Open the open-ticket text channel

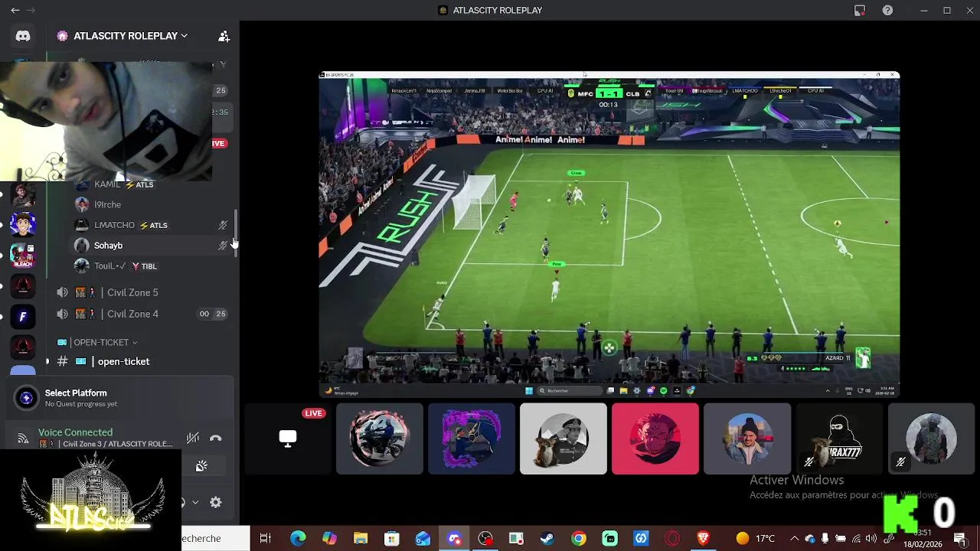(123, 361)
